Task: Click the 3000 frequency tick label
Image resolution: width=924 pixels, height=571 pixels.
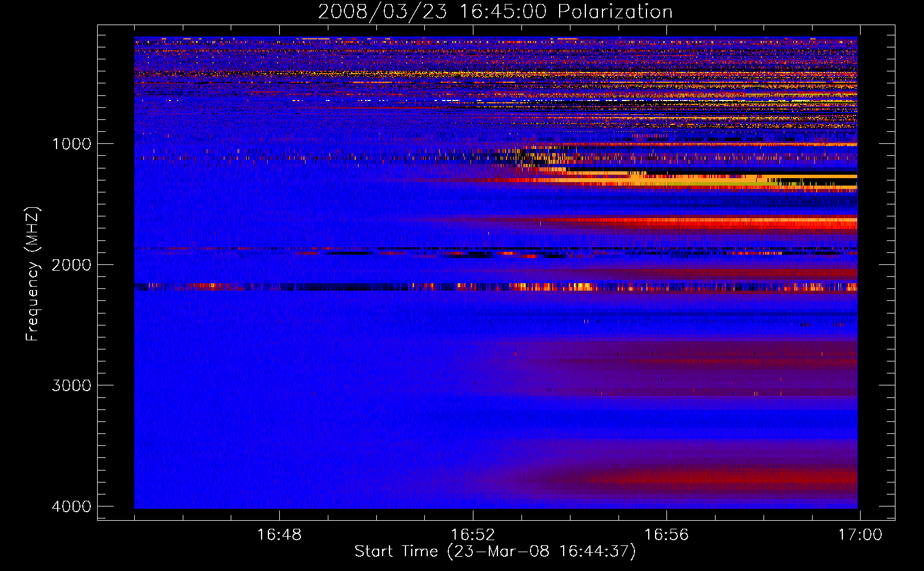Action: [71, 385]
